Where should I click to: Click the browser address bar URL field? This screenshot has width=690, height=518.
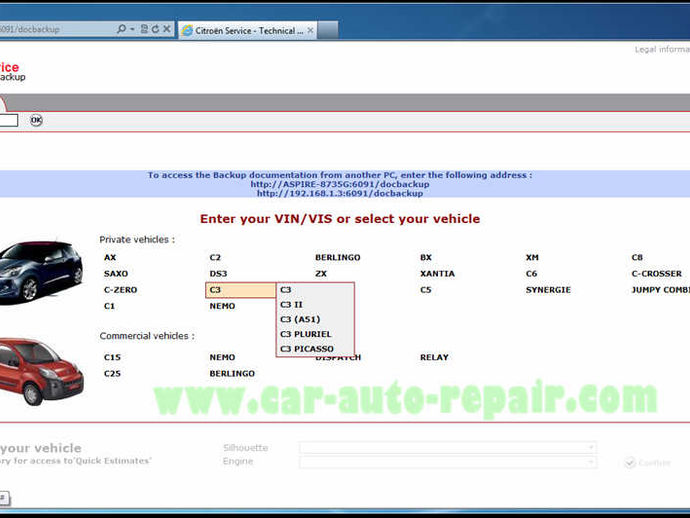point(55,29)
